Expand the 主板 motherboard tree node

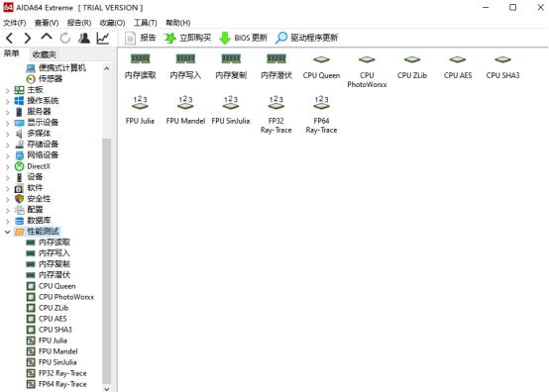coord(7,90)
